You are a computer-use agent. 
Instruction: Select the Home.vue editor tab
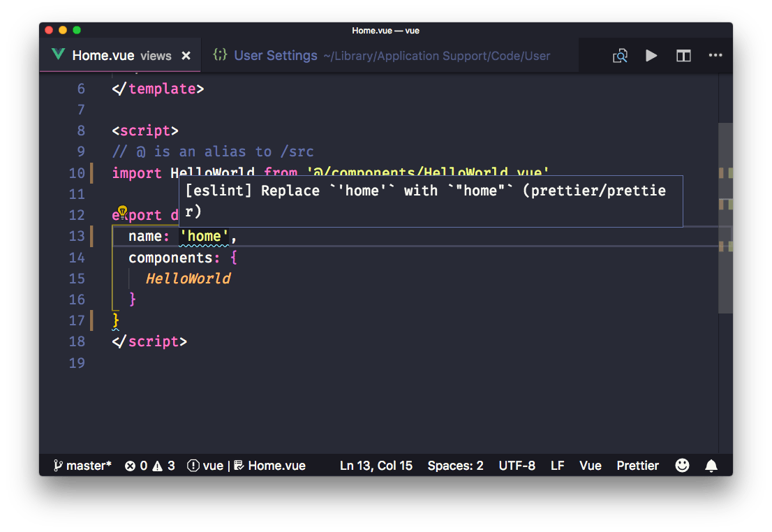pyautogui.click(x=103, y=56)
